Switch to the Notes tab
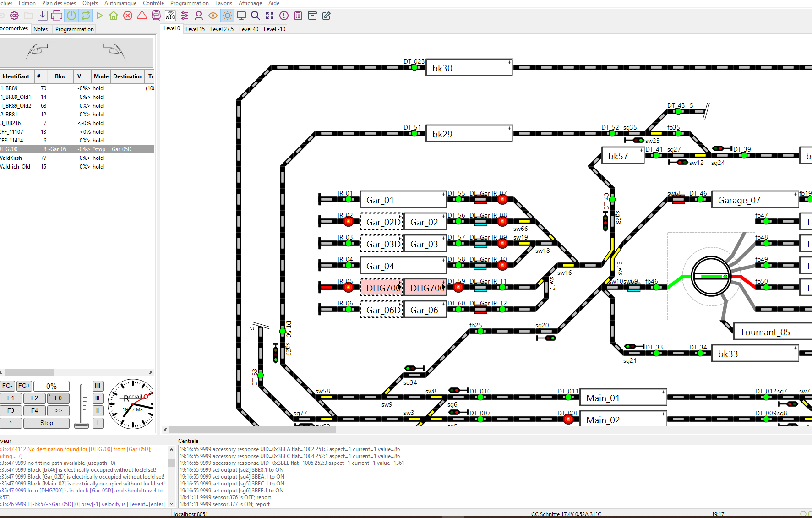Image resolution: width=812 pixels, height=518 pixels. (41, 29)
